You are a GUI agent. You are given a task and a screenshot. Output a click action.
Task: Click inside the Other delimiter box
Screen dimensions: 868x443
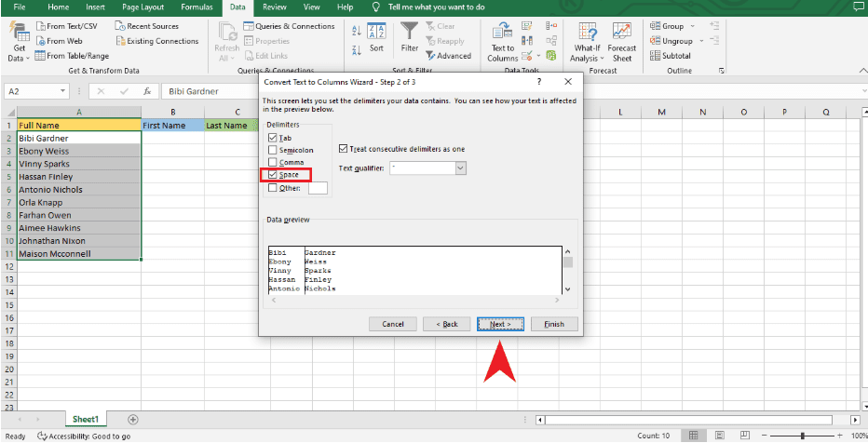pyautogui.click(x=318, y=188)
